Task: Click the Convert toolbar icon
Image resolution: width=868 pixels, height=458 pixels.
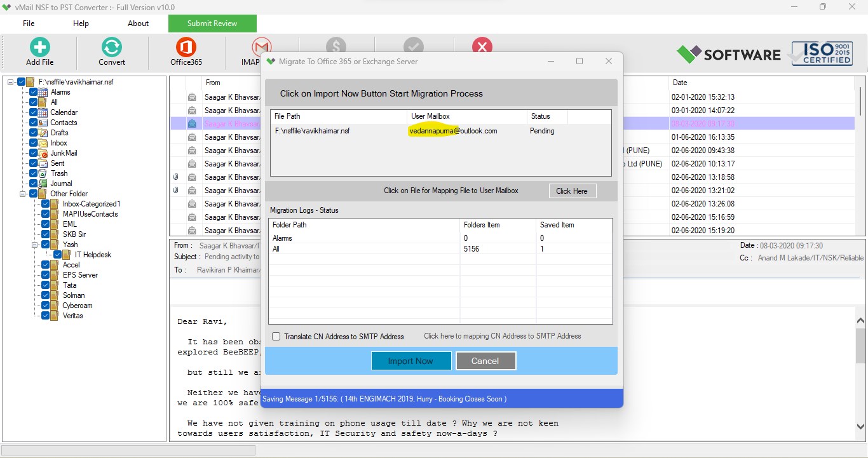Action: tap(112, 47)
